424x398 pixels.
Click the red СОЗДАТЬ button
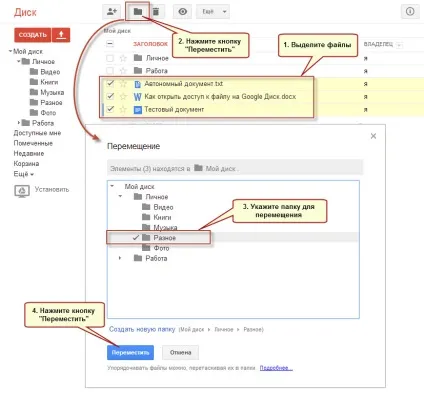point(33,35)
